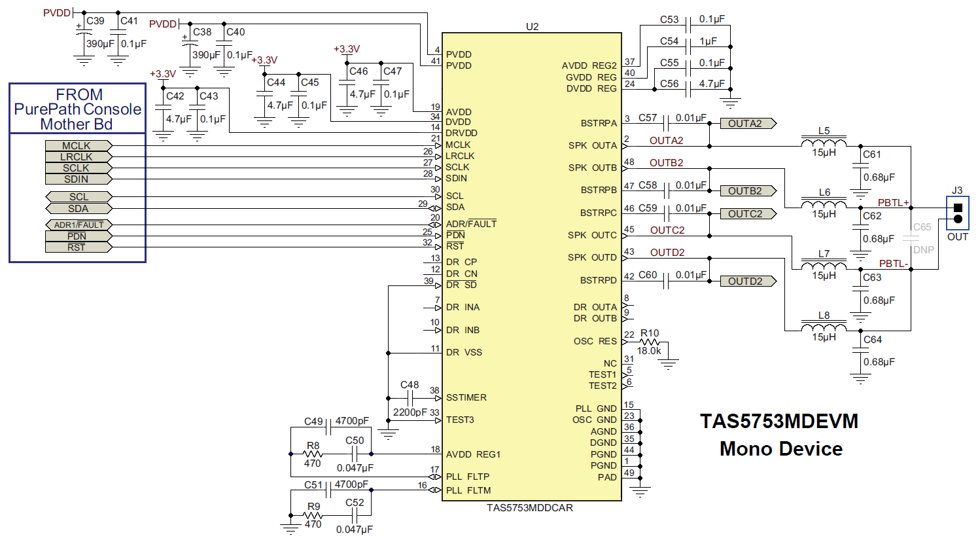980x542 pixels.
Task: Click the C48 2200pF capacitor symbol
Action: click(x=411, y=398)
